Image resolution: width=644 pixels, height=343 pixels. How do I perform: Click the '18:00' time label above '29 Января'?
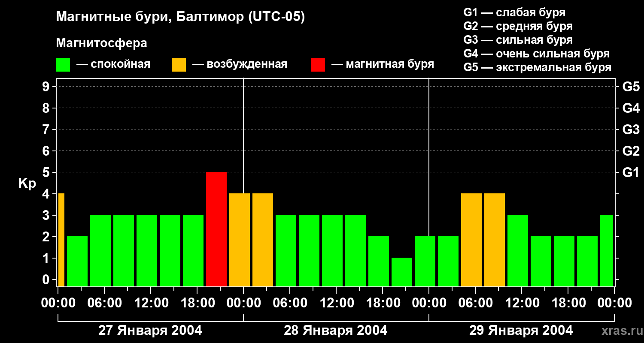pos(567,303)
